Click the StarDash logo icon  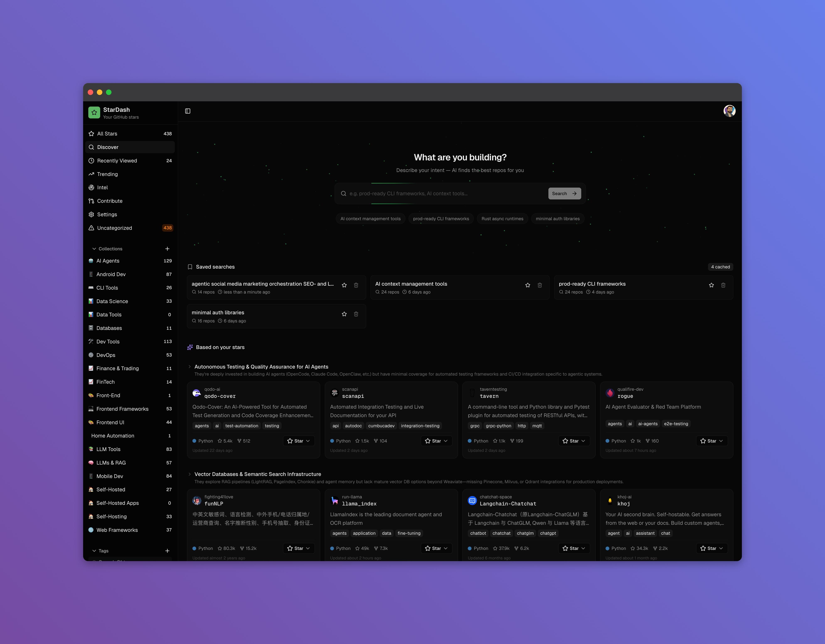pyautogui.click(x=94, y=113)
